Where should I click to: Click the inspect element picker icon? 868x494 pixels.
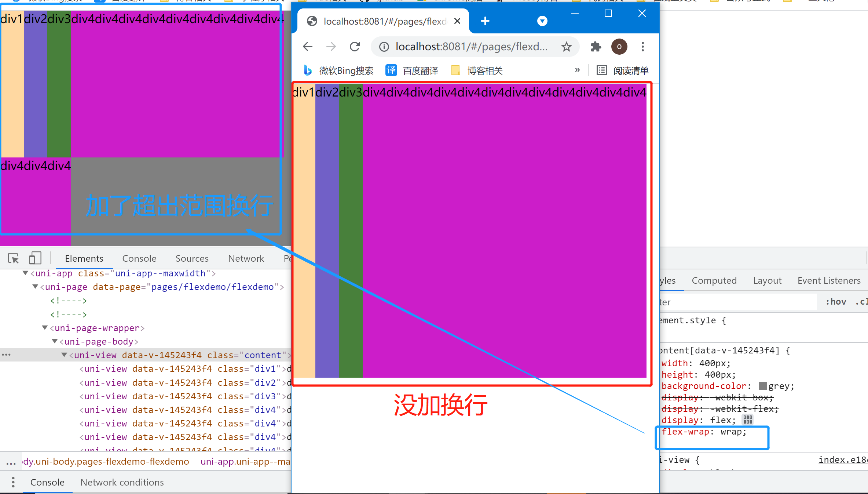tap(14, 259)
